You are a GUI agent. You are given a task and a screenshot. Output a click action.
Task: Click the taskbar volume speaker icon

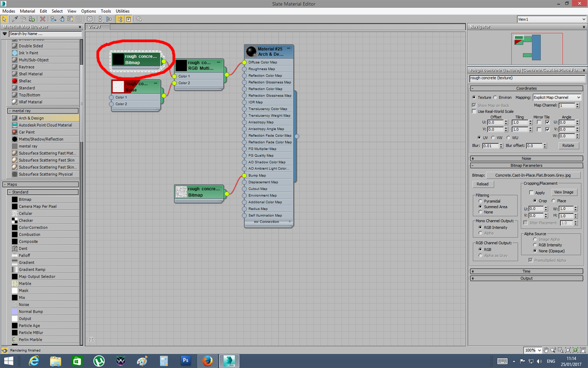click(539, 361)
